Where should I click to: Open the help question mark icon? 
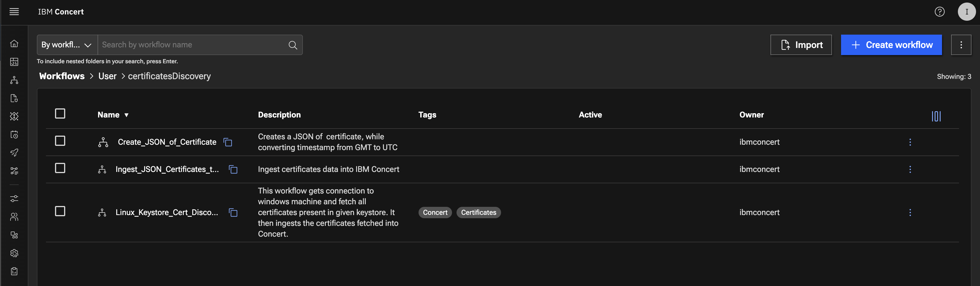(939, 12)
